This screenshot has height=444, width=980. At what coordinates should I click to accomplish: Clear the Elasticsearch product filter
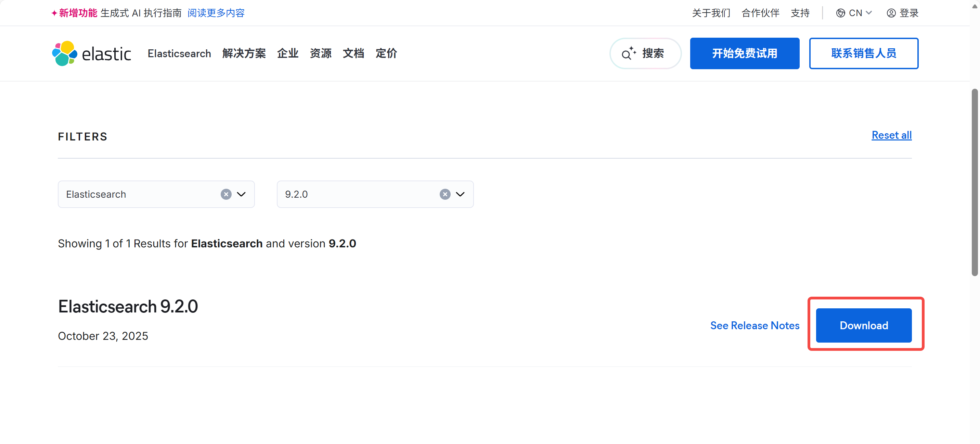pos(226,194)
